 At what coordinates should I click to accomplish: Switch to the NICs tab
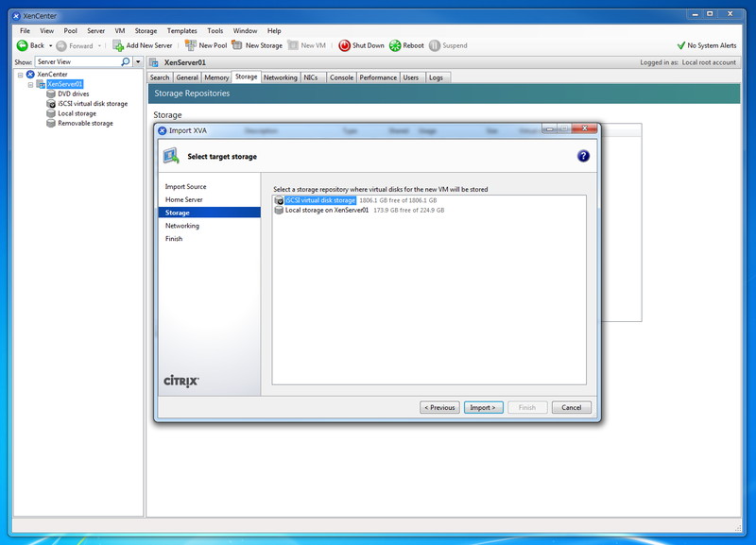pyautogui.click(x=311, y=77)
